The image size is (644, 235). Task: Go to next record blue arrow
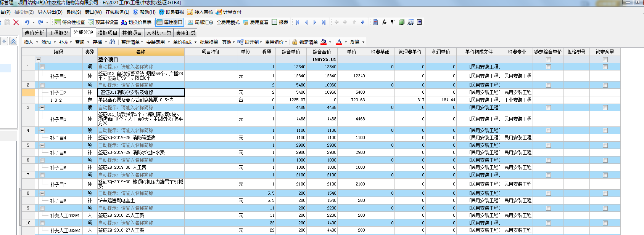point(315,22)
